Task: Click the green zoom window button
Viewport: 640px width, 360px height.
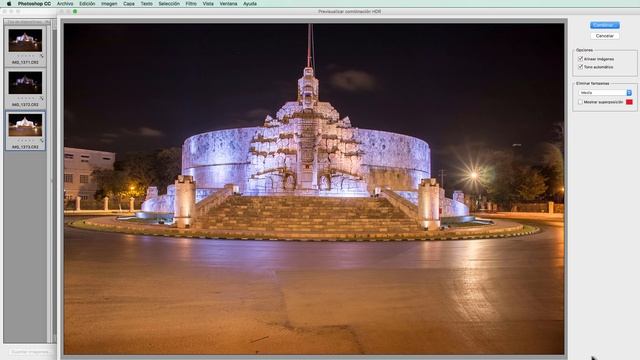Action: pos(75,11)
